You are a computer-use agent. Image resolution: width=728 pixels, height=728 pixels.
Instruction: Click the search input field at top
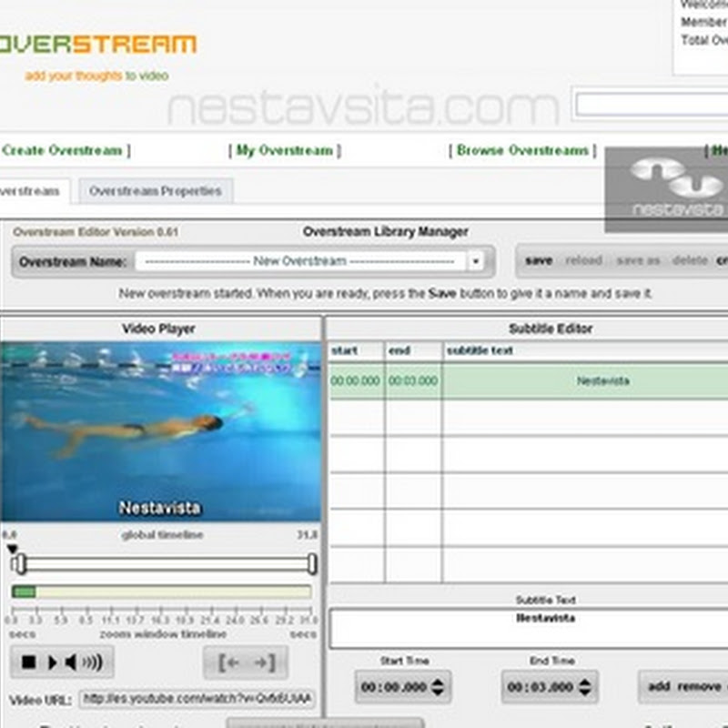tap(652, 105)
